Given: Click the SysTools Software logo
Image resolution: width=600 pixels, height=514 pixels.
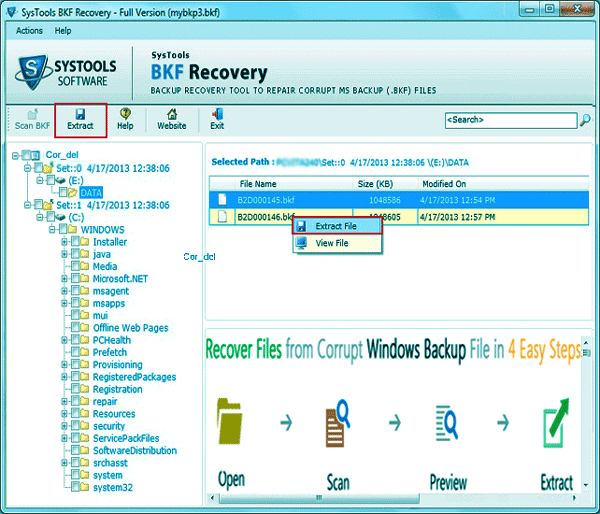Looking at the screenshot, I should (x=65, y=72).
